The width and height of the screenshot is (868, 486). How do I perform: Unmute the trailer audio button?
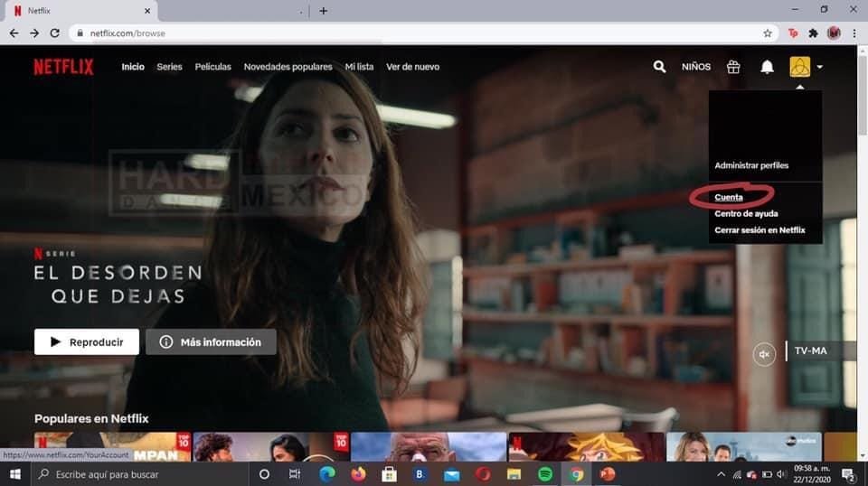coord(765,354)
